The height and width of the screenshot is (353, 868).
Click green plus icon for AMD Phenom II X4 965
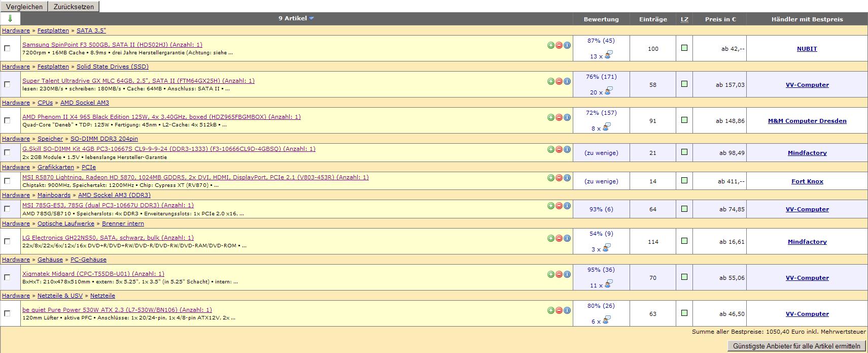coord(551,117)
